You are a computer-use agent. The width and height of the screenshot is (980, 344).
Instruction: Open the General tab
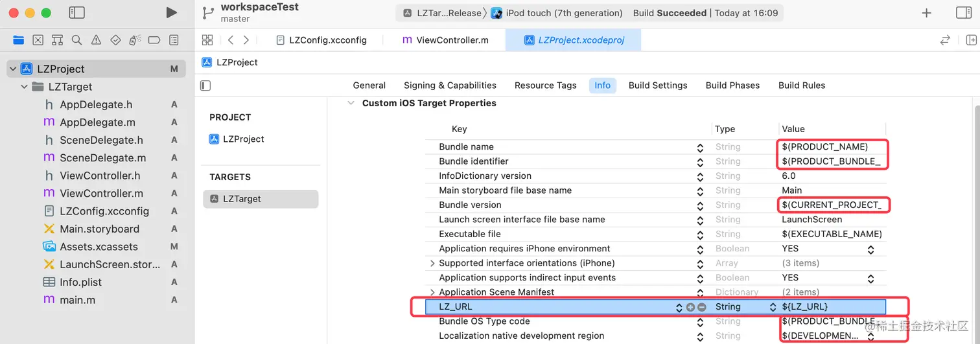[x=369, y=86]
